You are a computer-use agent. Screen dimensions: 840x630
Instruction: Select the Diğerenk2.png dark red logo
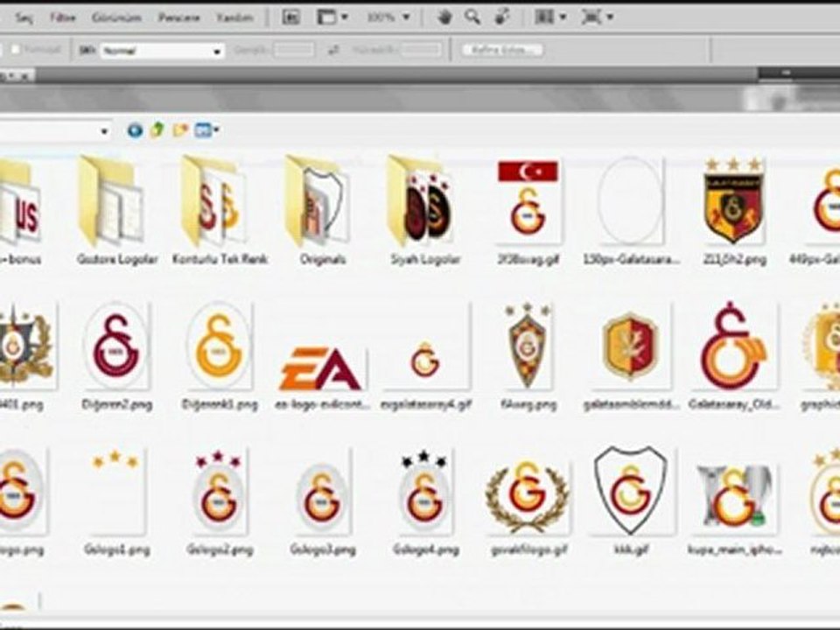[116, 346]
